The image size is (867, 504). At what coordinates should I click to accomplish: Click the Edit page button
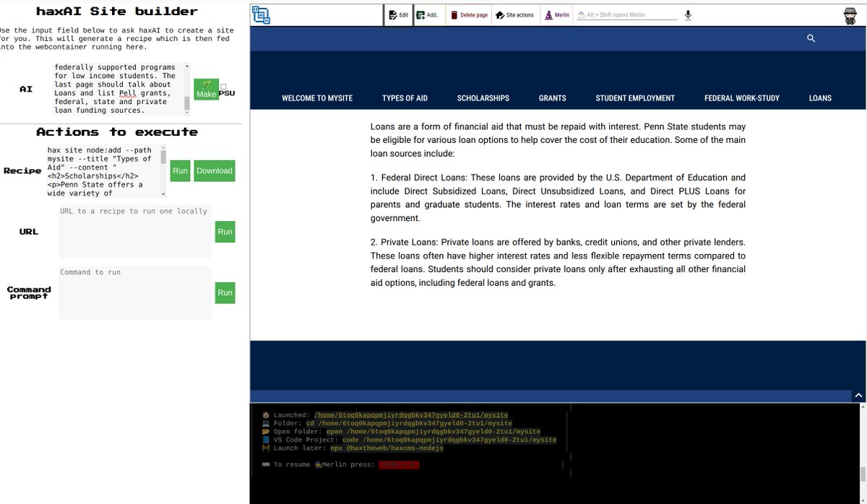tap(398, 15)
